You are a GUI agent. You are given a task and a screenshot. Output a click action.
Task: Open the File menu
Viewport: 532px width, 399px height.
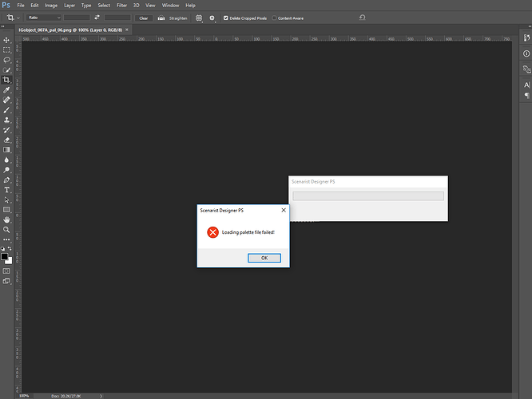pos(21,6)
